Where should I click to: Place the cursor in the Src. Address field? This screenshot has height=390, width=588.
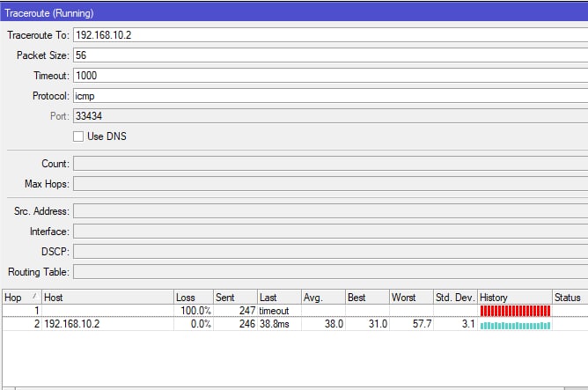point(330,211)
